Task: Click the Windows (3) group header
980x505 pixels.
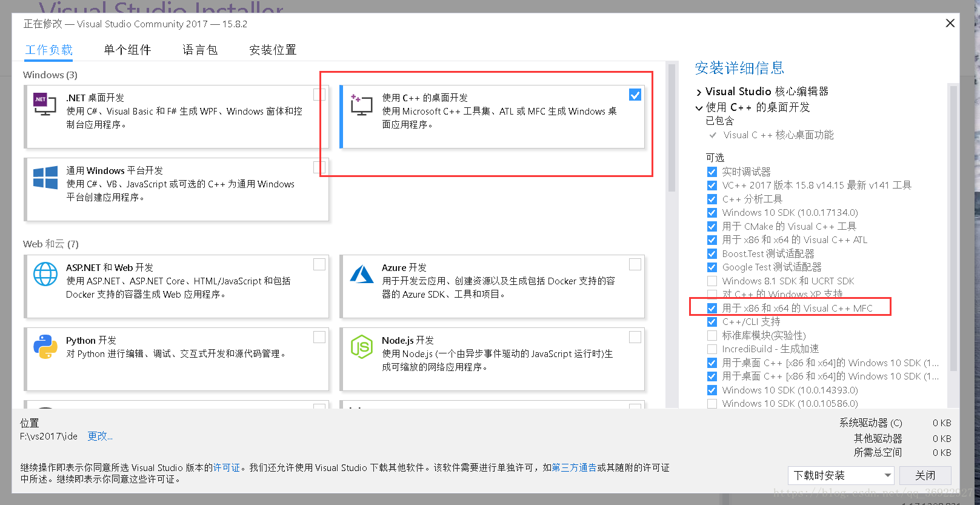Action: (x=50, y=75)
